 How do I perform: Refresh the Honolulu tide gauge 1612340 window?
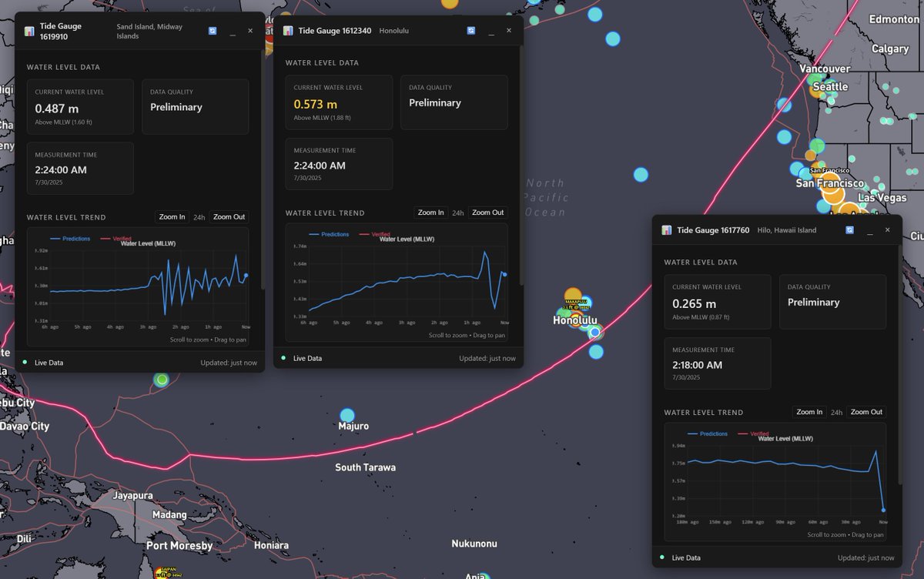tap(471, 31)
